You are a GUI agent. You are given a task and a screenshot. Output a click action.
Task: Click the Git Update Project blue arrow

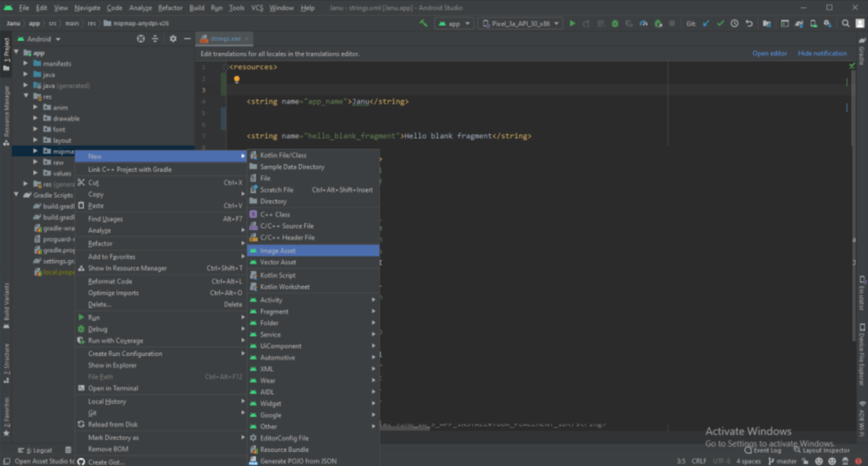706,24
